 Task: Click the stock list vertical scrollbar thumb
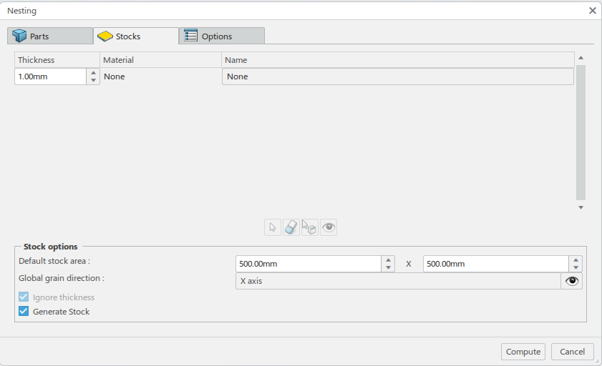coord(581,132)
